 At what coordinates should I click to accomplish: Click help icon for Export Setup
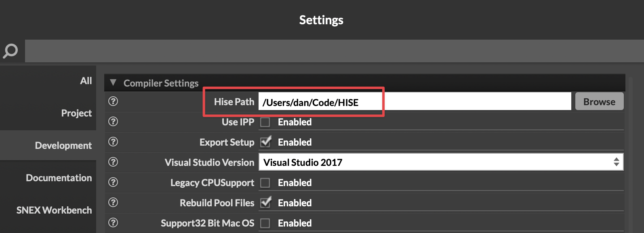click(x=113, y=142)
